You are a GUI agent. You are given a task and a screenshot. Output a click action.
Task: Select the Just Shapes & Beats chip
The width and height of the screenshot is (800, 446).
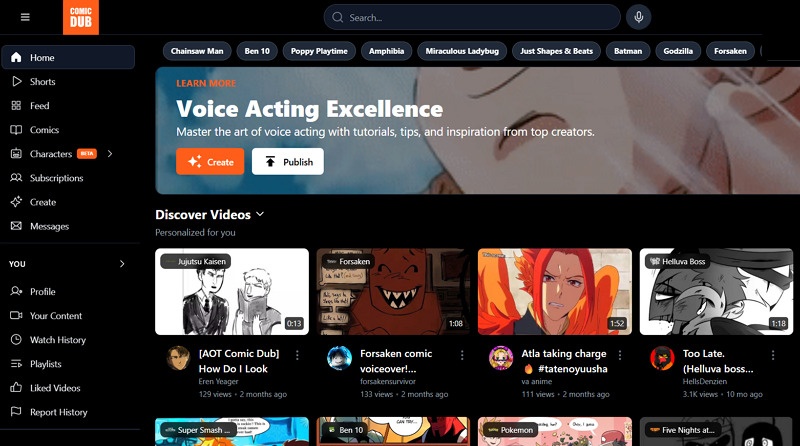[x=556, y=51]
